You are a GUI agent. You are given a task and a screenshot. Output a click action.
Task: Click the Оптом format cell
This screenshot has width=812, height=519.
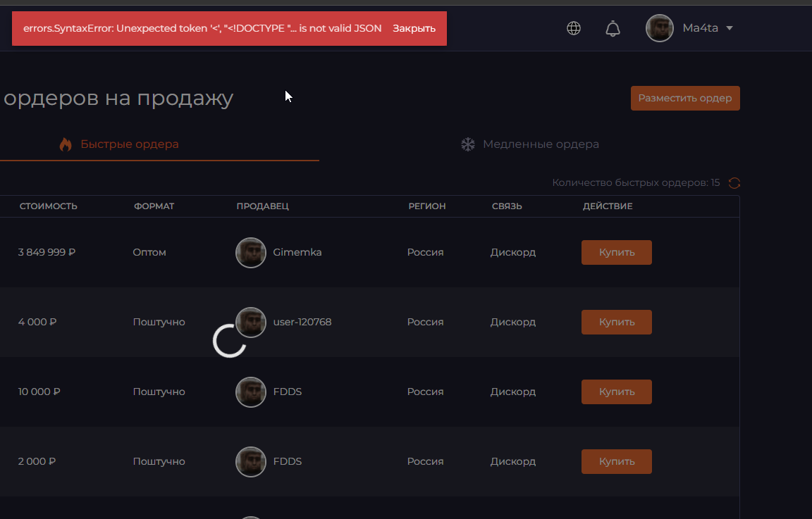(149, 253)
